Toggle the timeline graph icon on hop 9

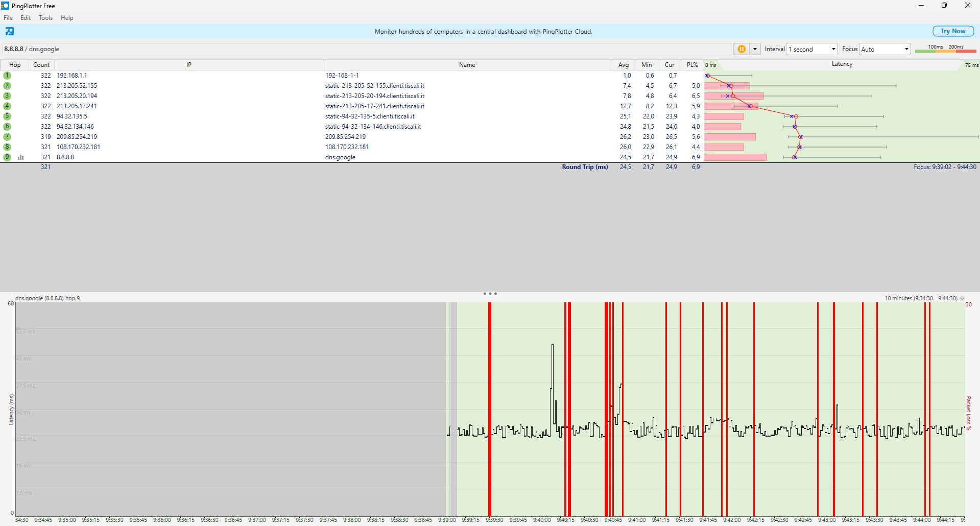coord(21,157)
